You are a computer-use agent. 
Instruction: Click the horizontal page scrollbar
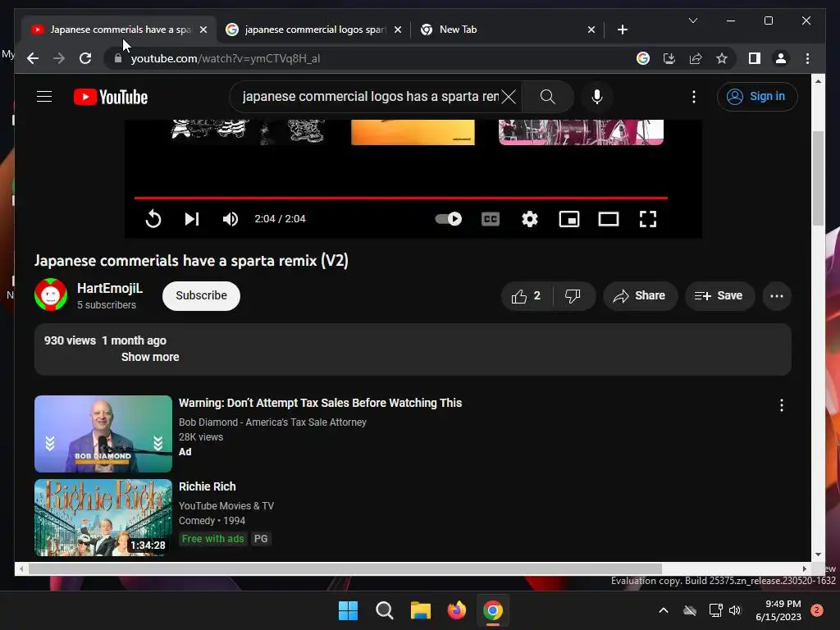tap(345, 568)
